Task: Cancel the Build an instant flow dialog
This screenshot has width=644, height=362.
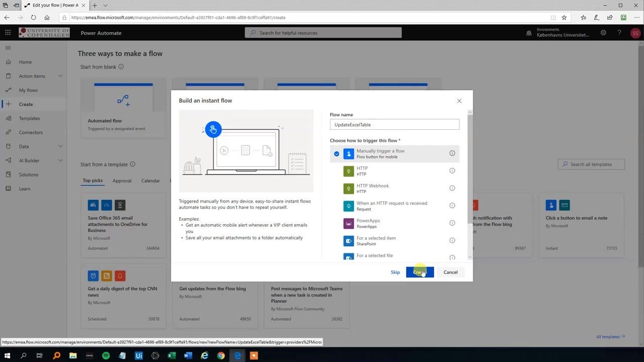Action: (x=450, y=272)
